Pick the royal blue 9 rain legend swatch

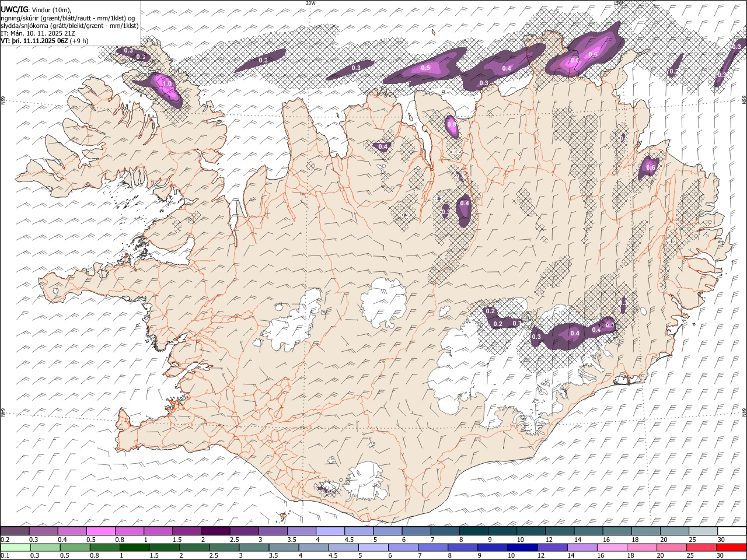(x=493, y=547)
